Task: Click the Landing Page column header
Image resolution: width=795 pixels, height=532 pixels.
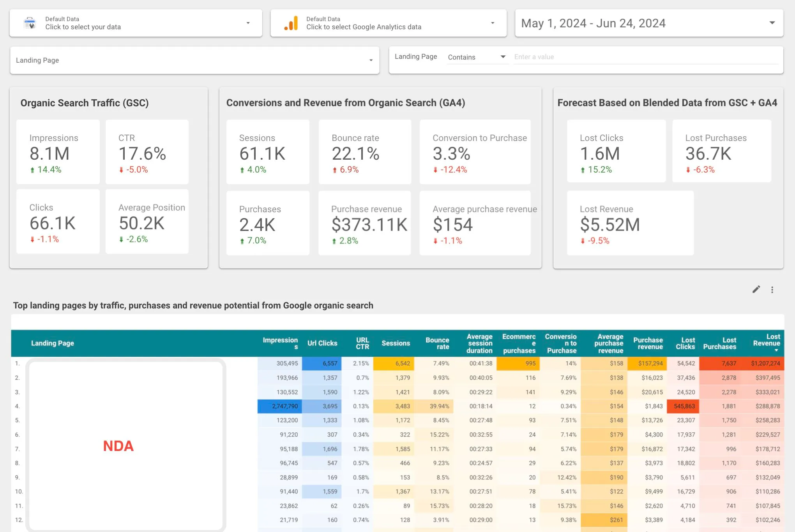Action: (x=53, y=343)
